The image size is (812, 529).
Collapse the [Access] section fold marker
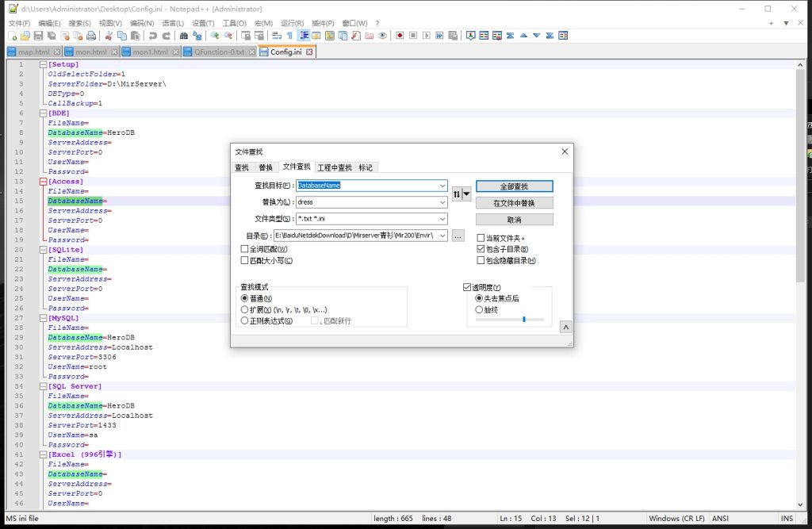(x=43, y=182)
